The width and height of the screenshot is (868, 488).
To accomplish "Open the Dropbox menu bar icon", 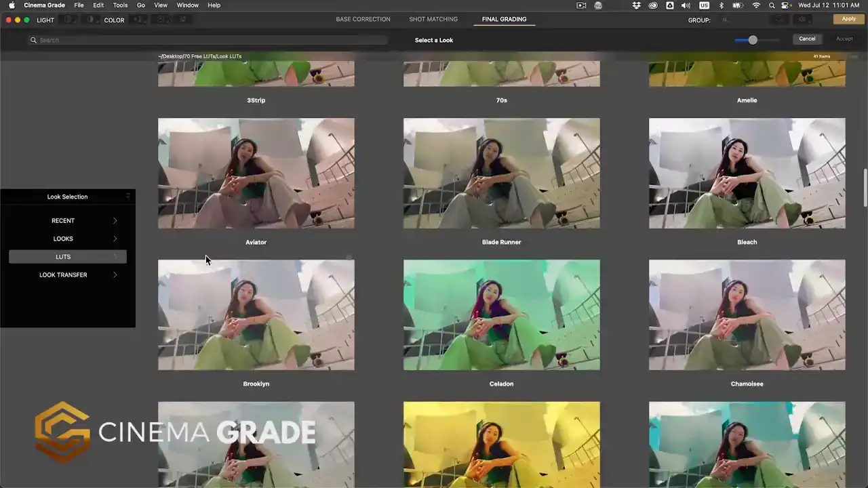I will [636, 5].
